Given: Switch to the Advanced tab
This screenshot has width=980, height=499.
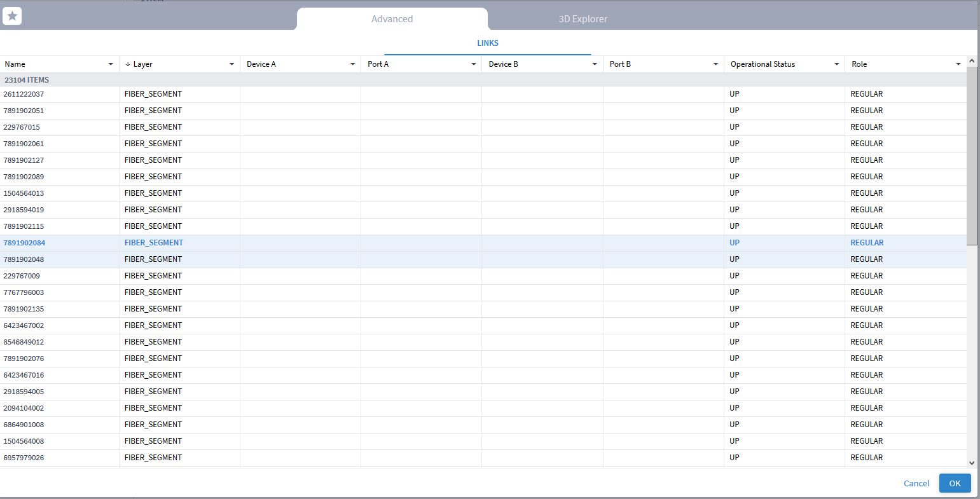Looking at the screenshot, I should coord(392,19).
